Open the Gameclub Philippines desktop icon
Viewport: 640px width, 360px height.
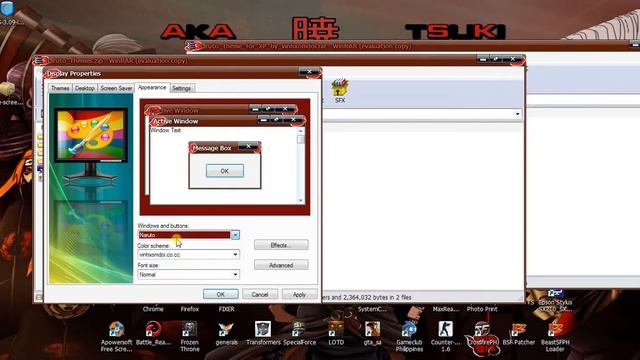click(x=409, y=337)
